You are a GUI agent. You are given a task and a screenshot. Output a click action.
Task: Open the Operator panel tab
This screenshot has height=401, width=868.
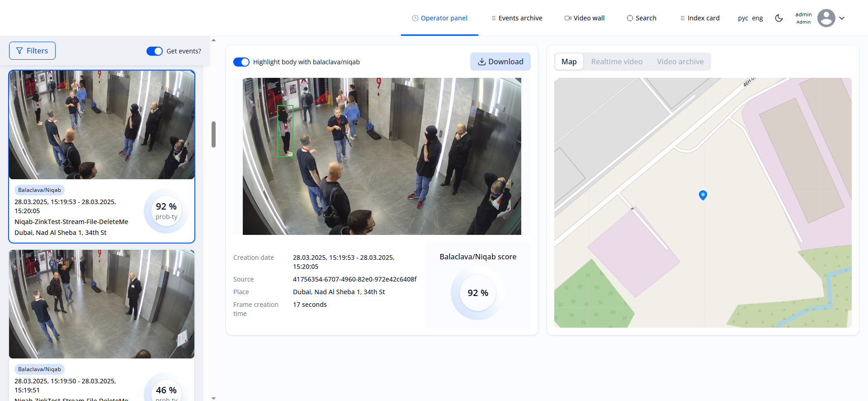click(x=439, y=18)
